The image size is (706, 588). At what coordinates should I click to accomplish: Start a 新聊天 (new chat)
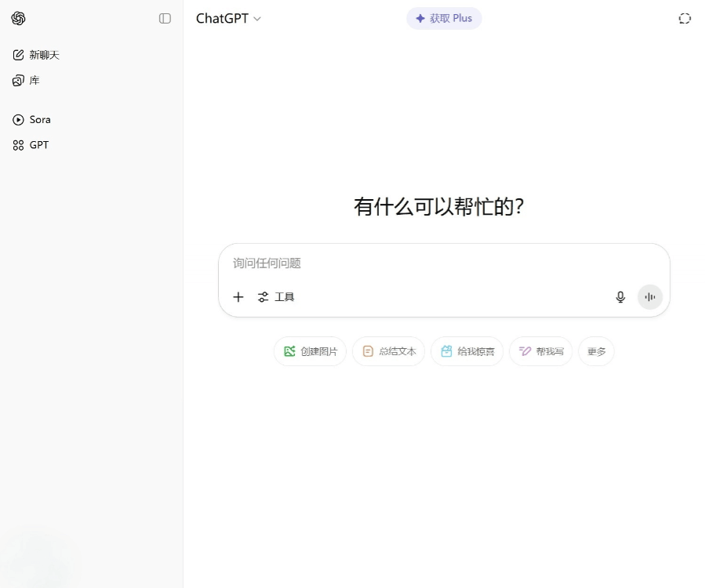(37, 55)
